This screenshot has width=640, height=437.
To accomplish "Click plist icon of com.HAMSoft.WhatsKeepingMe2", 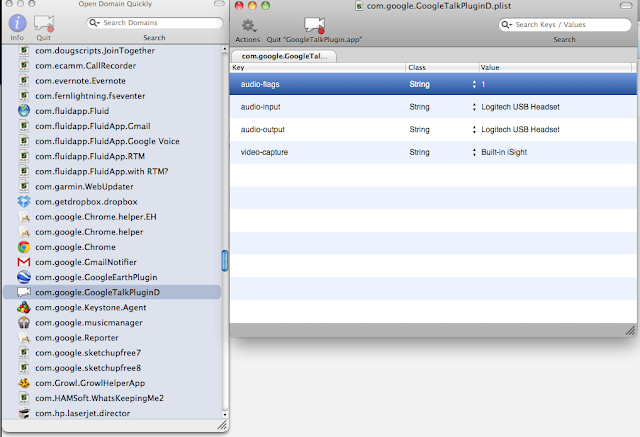I will click(x=24, y=397).
